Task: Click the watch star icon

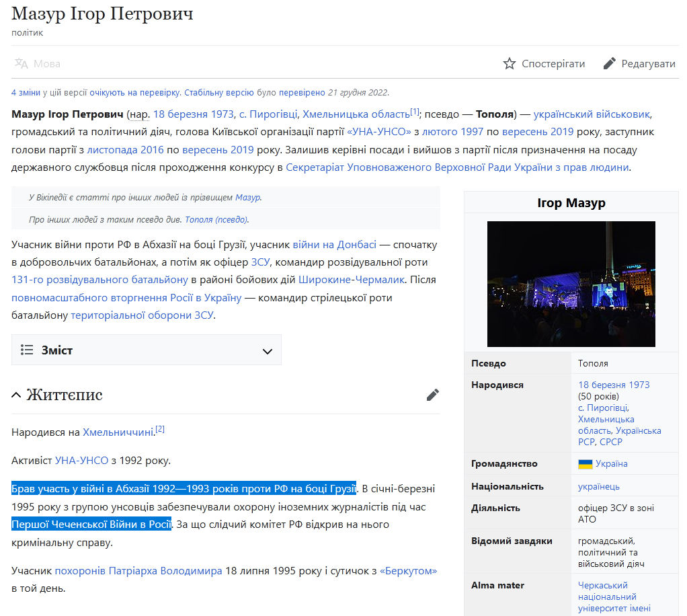Action: tap(509, 64)
